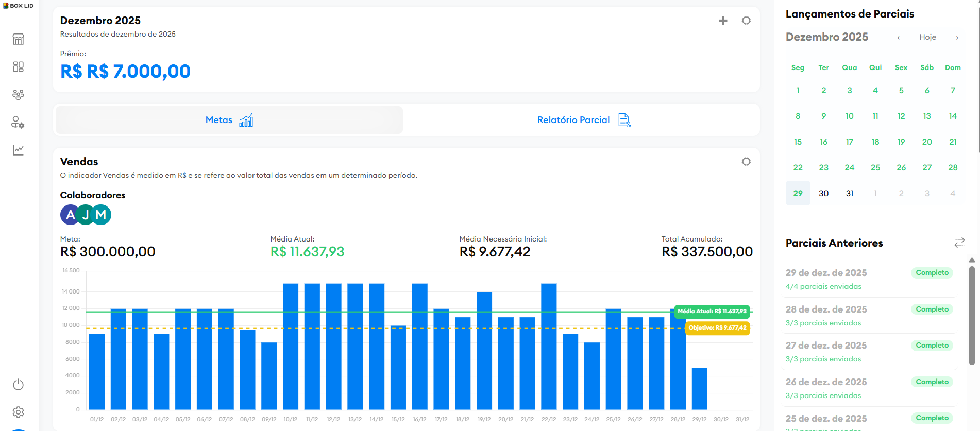Open the gear settings icon in sidebar
Viewport: 980px width, 431px height.
pyautogui.click(x=18, y=412)
